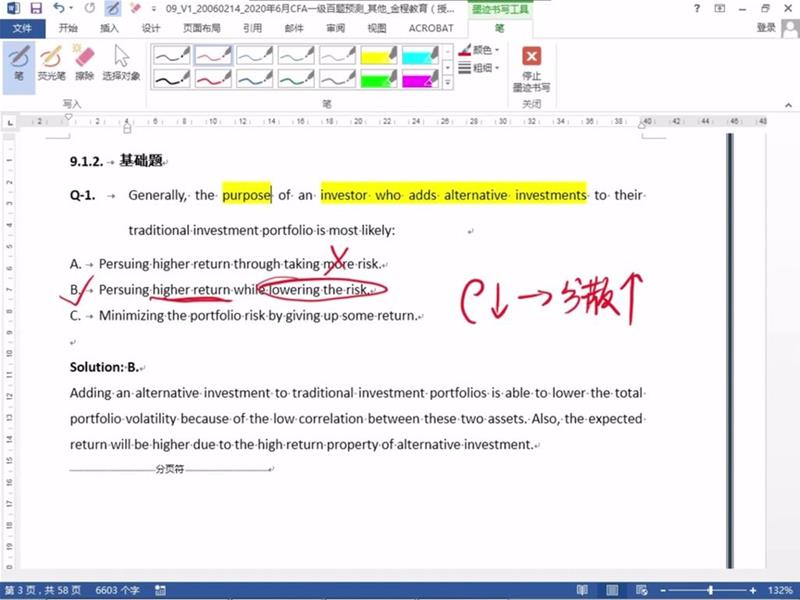The image size is (800, 600).
Task: Open Ribbon Display Options
Action: pos(719,8)
